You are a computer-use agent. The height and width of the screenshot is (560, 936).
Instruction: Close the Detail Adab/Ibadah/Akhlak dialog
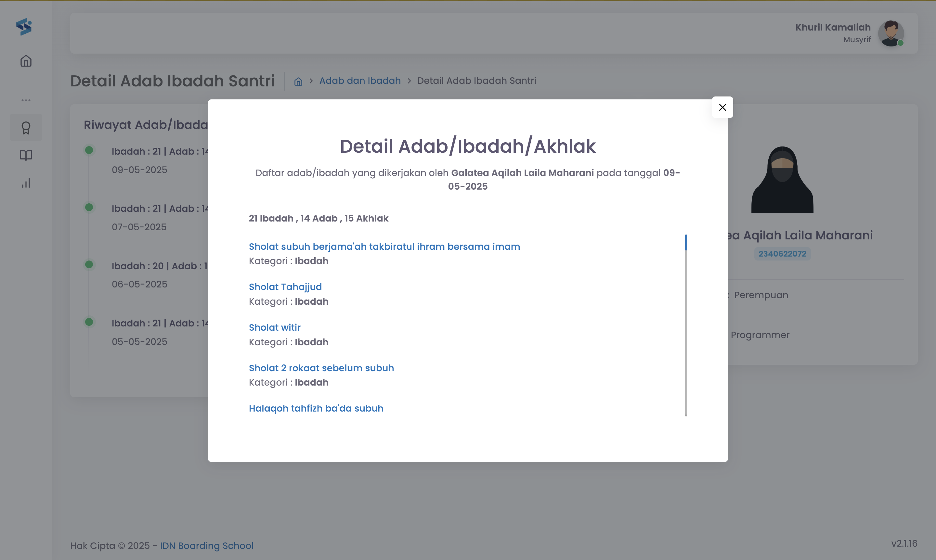(722, 107)
